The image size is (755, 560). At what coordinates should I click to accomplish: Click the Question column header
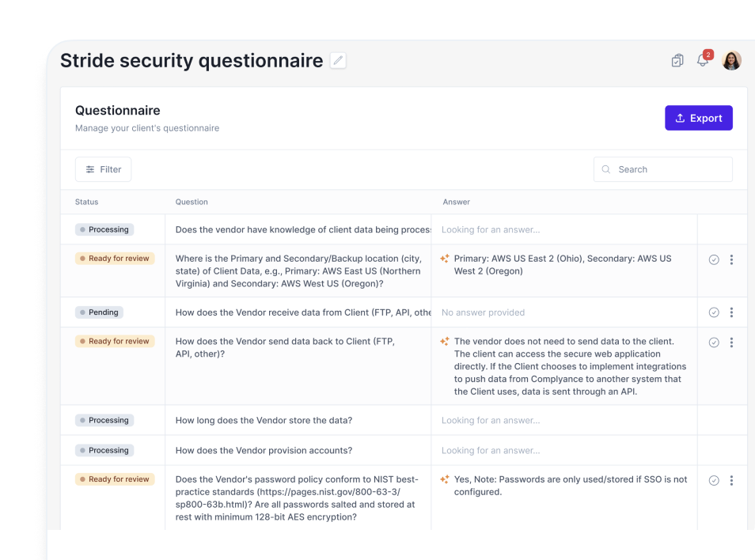pyautogui.click(x=192, y=202)
